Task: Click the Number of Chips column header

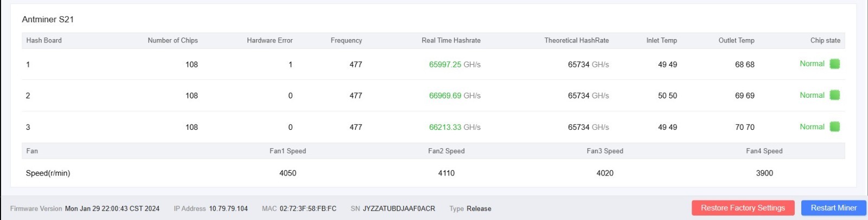Action: 173,41
